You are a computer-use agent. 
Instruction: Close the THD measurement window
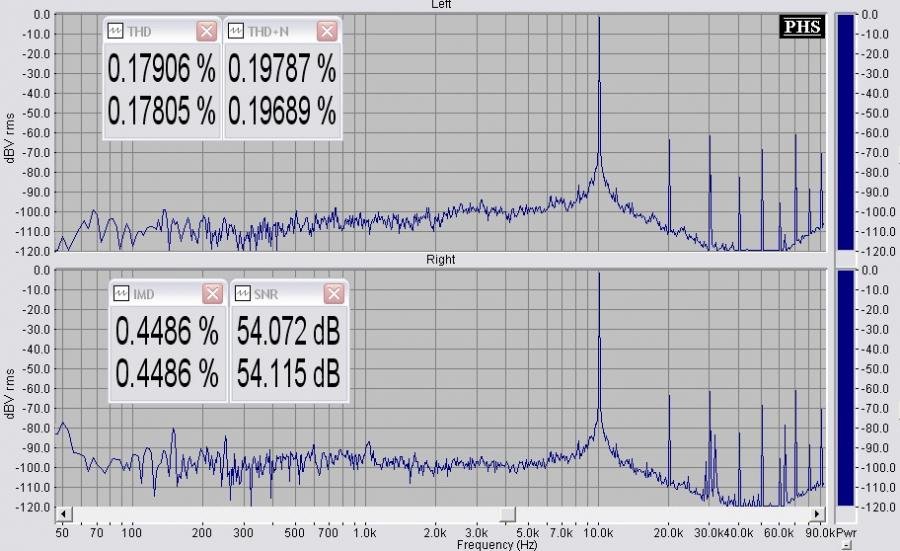[207, 31]
